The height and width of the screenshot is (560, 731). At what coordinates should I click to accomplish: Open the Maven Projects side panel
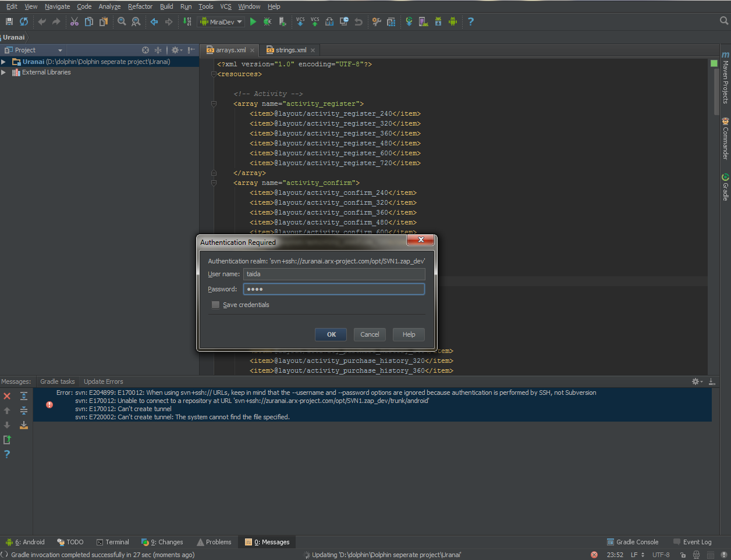tap(725, 78)
